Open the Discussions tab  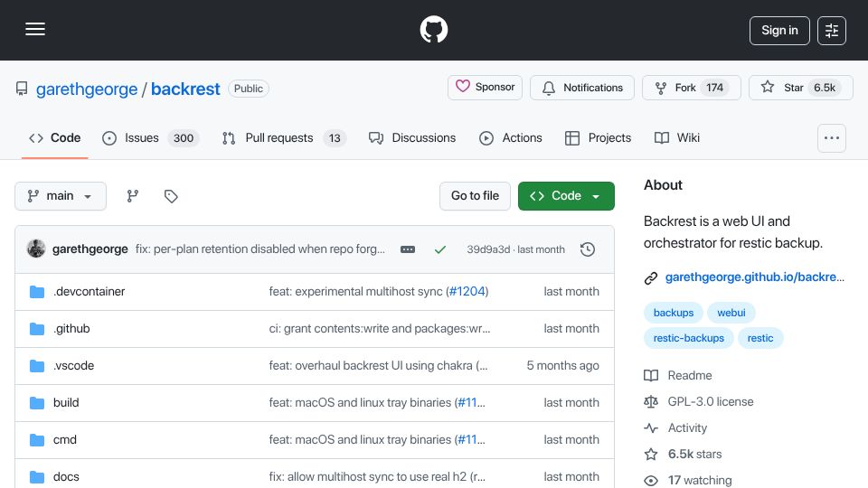point(412,137)
